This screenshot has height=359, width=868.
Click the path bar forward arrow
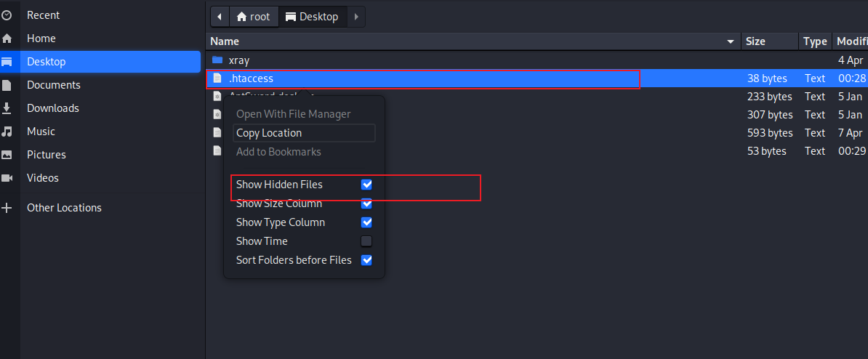coord(355,17)
